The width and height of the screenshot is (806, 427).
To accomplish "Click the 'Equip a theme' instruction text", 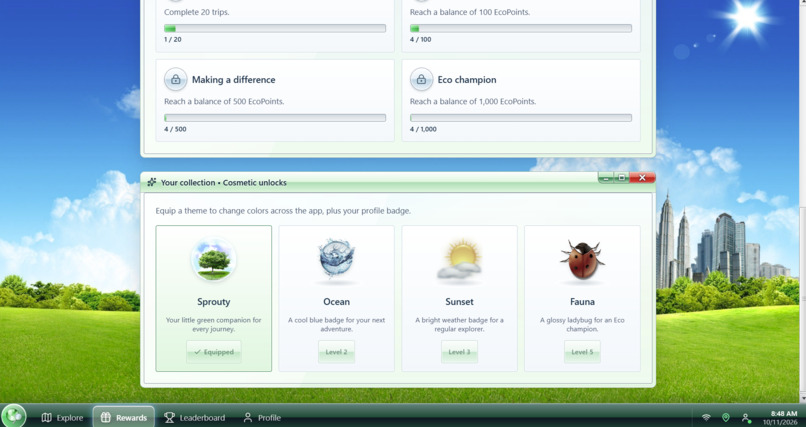I will (x=283, y=211).
